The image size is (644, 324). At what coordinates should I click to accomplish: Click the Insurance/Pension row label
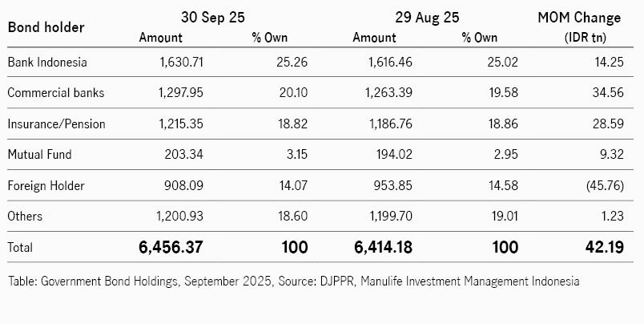56,124
